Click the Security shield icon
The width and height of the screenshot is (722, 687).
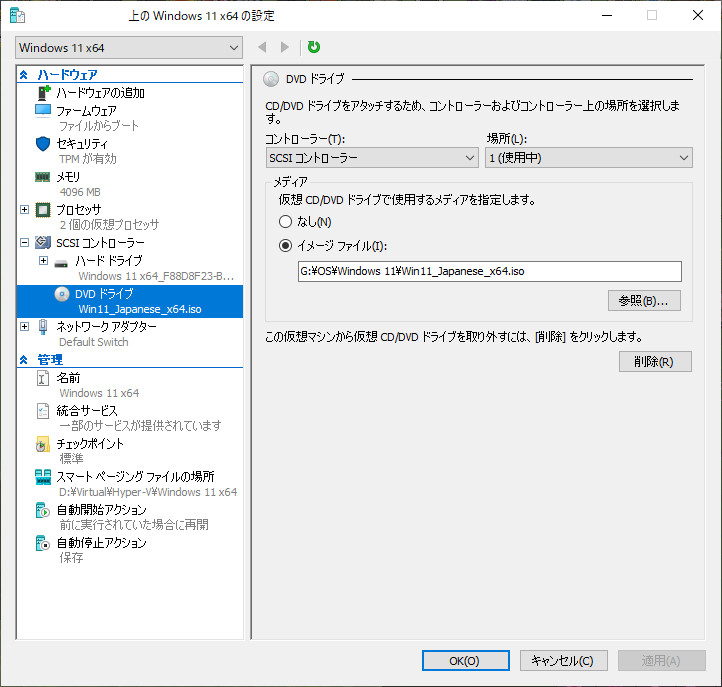pyautogui.click(x=43, y=144)
